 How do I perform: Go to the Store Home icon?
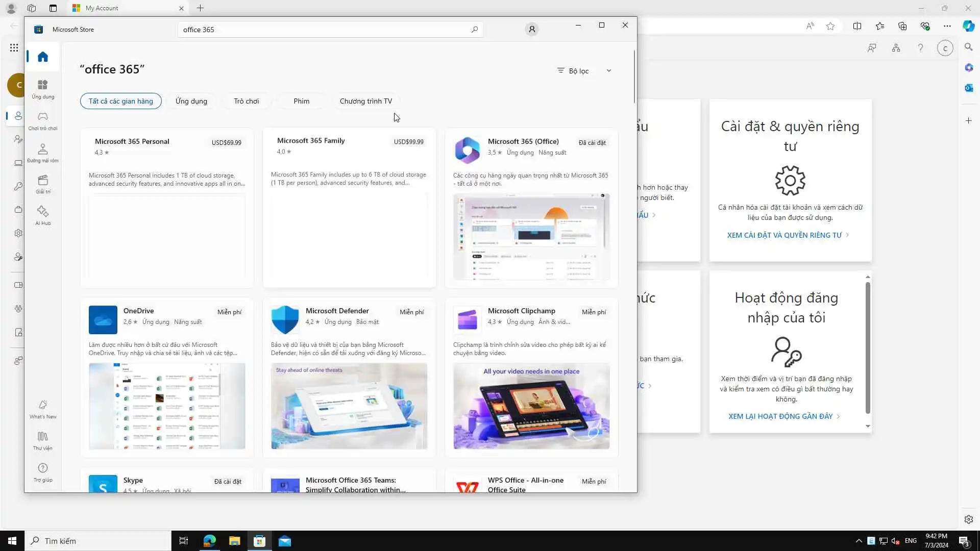pyautogui.click(x=43, y=57)
